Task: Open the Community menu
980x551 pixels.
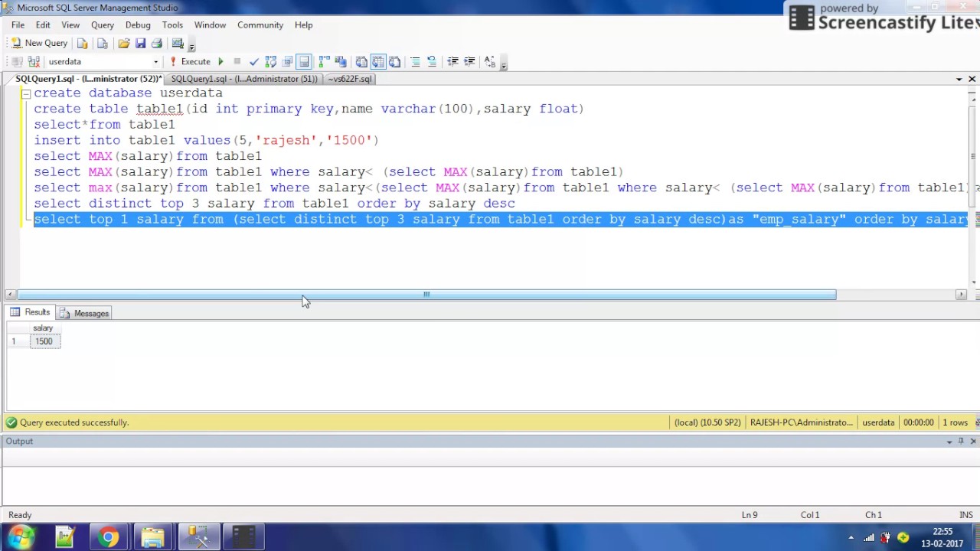Action: tap(260, 25)
